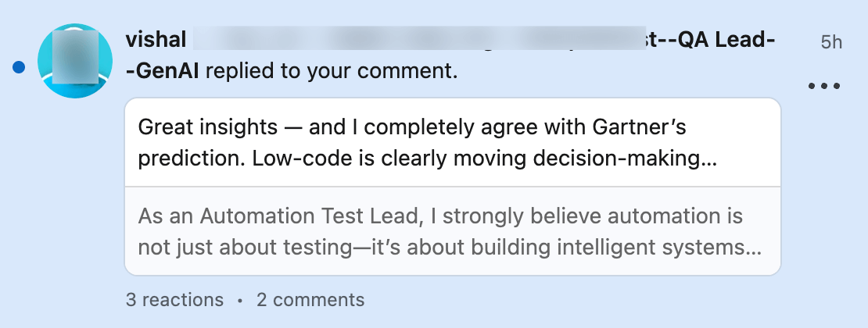Click the dot separator between reactions and comments
The height and width of the screenshot is (328, 868).
(240, 300)
